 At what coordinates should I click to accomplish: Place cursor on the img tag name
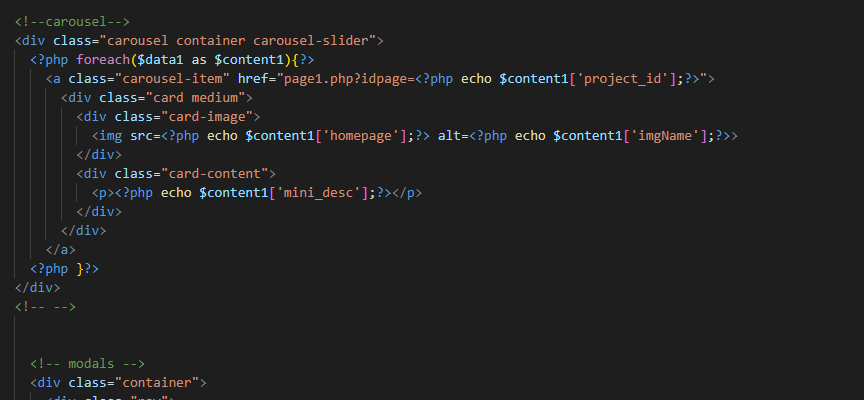click(111, 135)
